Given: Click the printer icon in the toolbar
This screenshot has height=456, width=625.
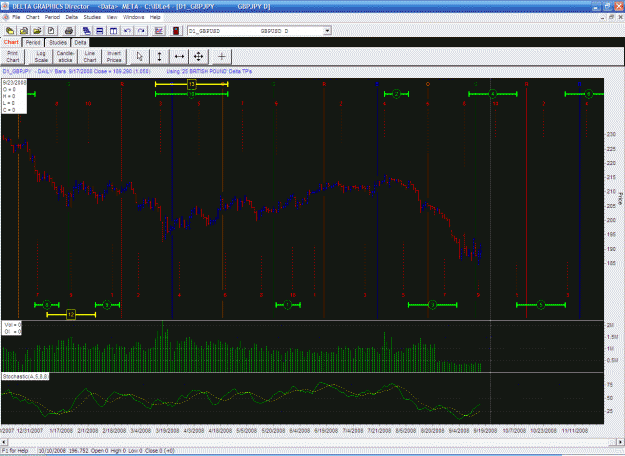Looking at the screenshot, I should pyautogui.click(x=69, y=31).
